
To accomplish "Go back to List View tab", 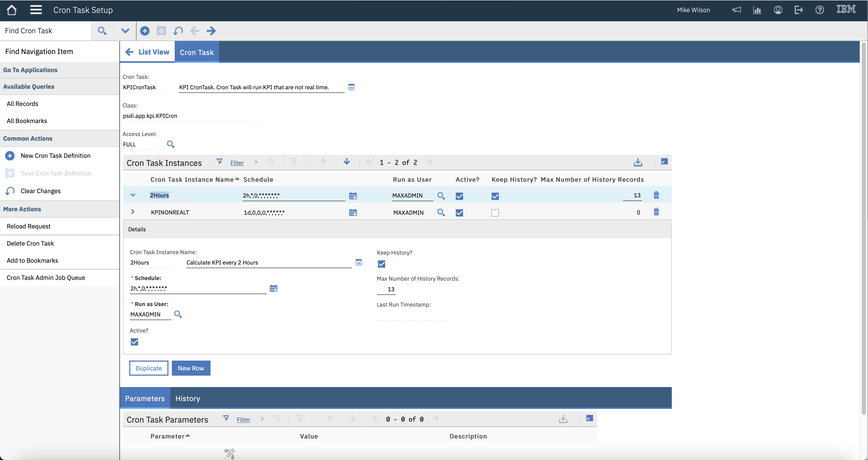I will pos(147,52).
